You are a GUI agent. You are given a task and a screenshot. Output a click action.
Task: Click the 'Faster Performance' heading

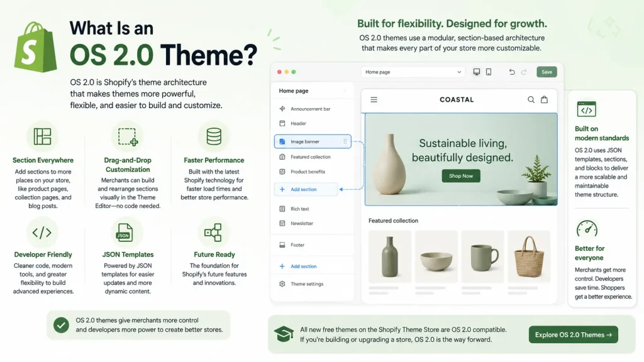tap(214, 160)
